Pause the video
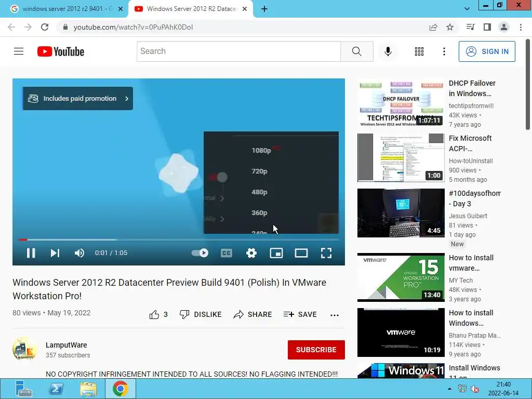 [x=31, y=253]
